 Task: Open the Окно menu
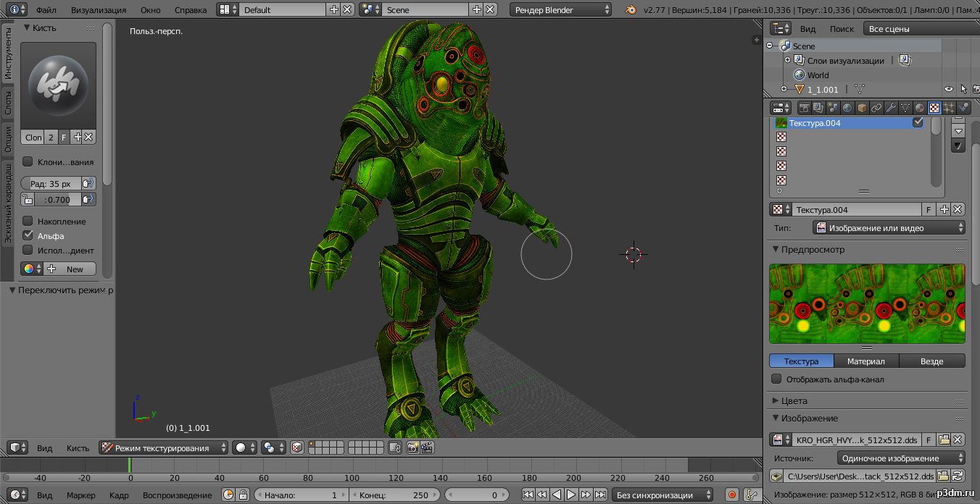tap(151, 10)
